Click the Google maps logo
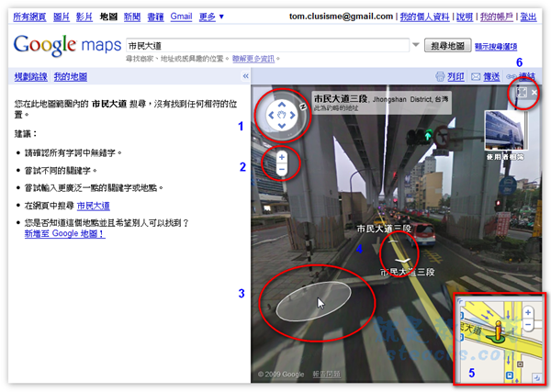Viewport: 551px width, 392px height. point(67,45)
